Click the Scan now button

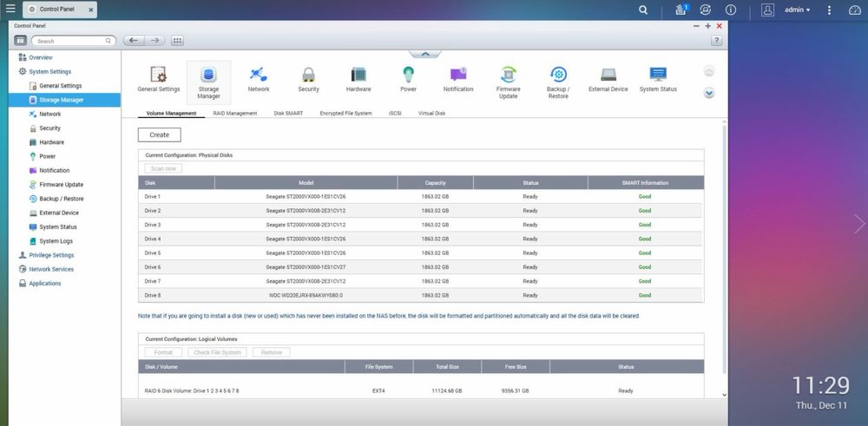click(x=163, y=168)
